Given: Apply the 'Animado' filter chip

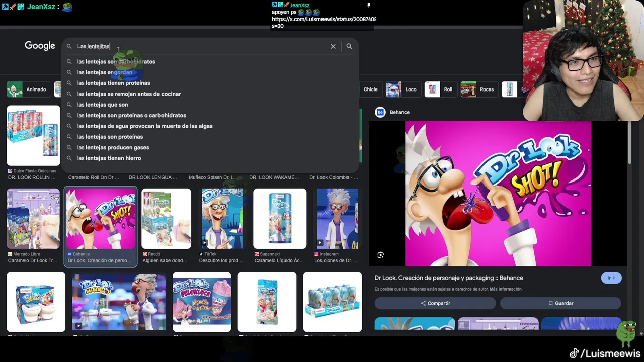Looking at the screenshot, I should pyautogui.click(x=29, y=89).
